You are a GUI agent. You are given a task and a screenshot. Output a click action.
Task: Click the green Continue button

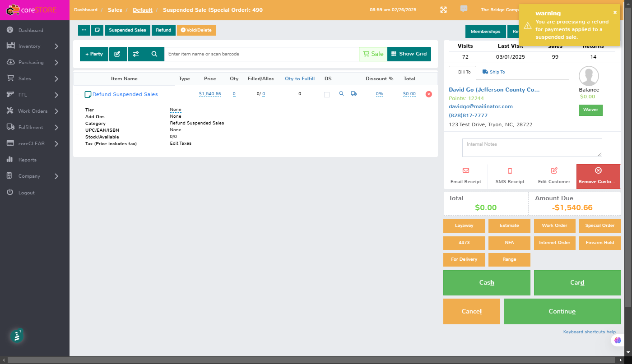coord(562,311)
